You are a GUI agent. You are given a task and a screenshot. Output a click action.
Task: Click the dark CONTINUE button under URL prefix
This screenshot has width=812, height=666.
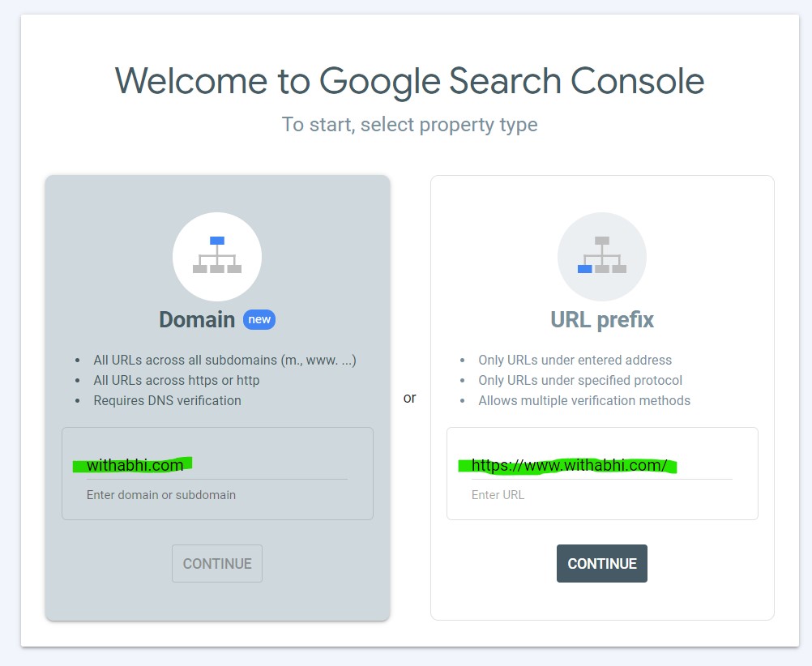(x=602, y=563)
